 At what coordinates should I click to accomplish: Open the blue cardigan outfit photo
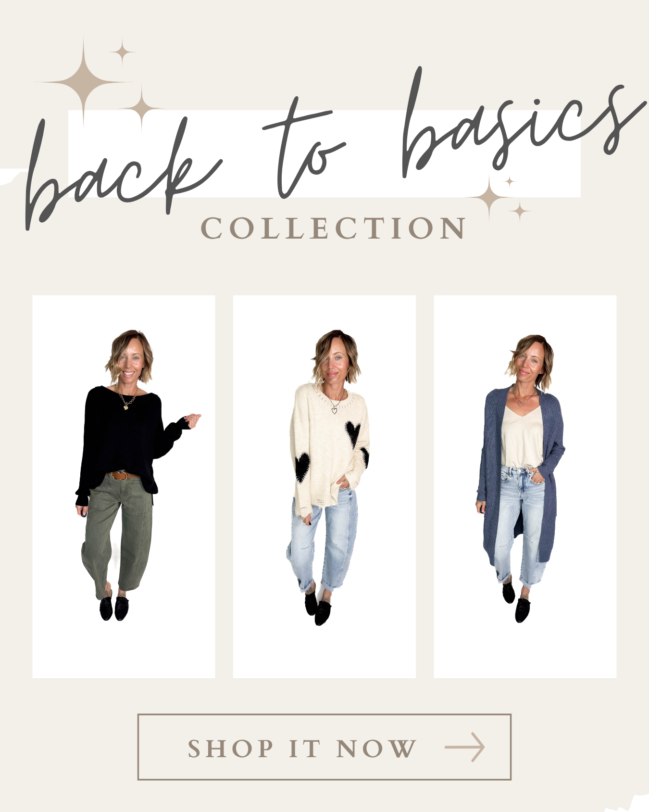pyautogui.click(x=525, y=487)
